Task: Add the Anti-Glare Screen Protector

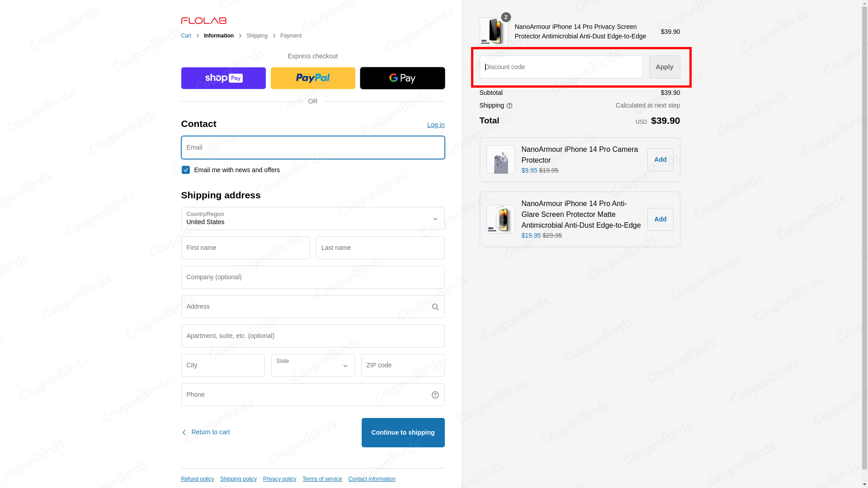Action: pos(660,219)
